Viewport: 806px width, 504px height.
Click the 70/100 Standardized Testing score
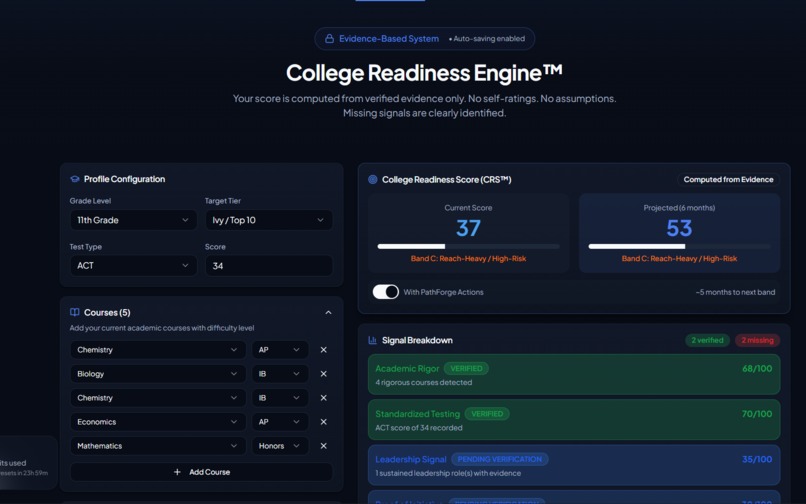pos(757,414)
